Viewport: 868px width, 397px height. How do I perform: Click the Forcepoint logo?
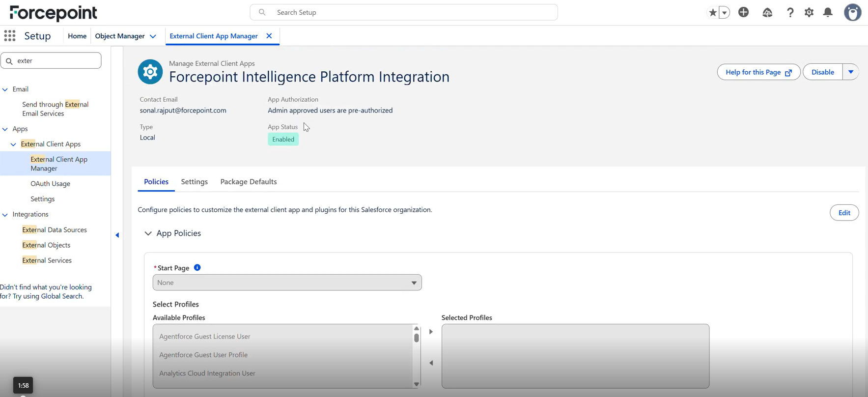click(54, 13)
